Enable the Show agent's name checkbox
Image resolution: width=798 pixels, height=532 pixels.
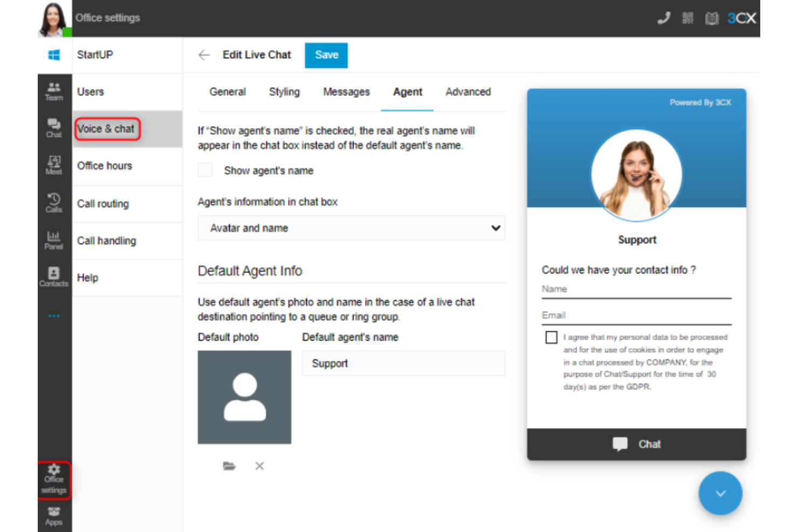pos(205,170)
